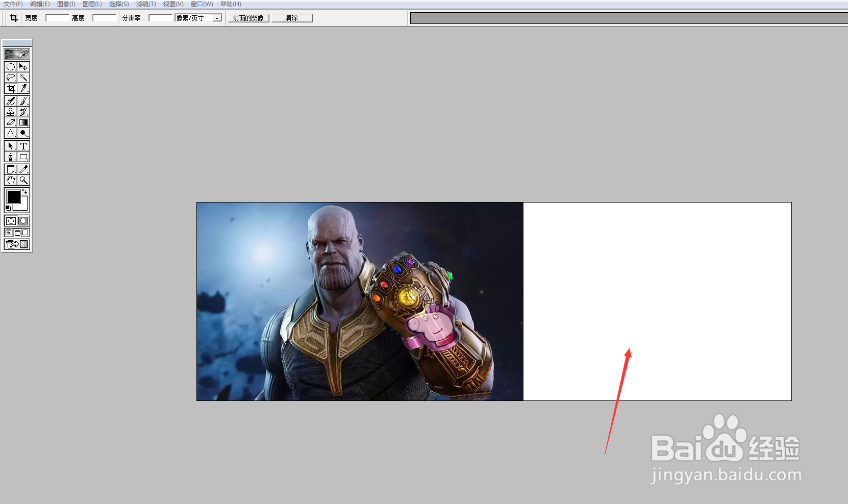Select the Zoom tool
The height and width of the screenshot is (504, 848).
coord(23,180)
